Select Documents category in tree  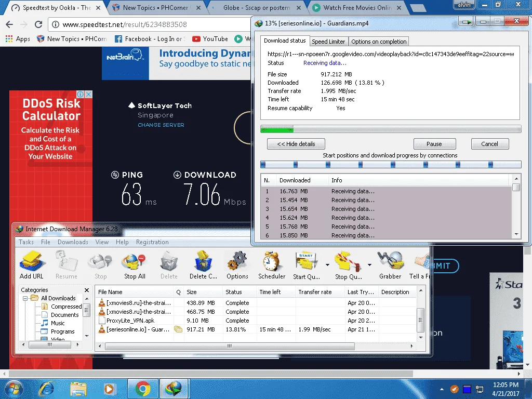click(64, 315)
